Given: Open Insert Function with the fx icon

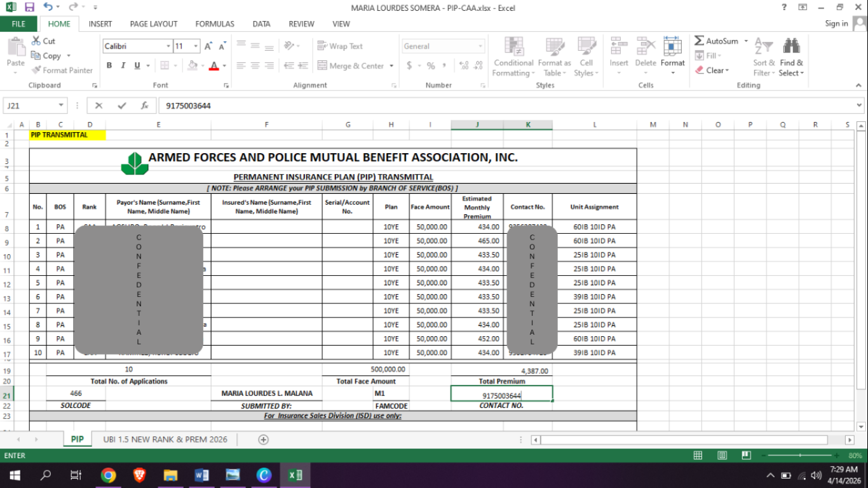Looking at the screenshot, I should click(x=145, y=105).
